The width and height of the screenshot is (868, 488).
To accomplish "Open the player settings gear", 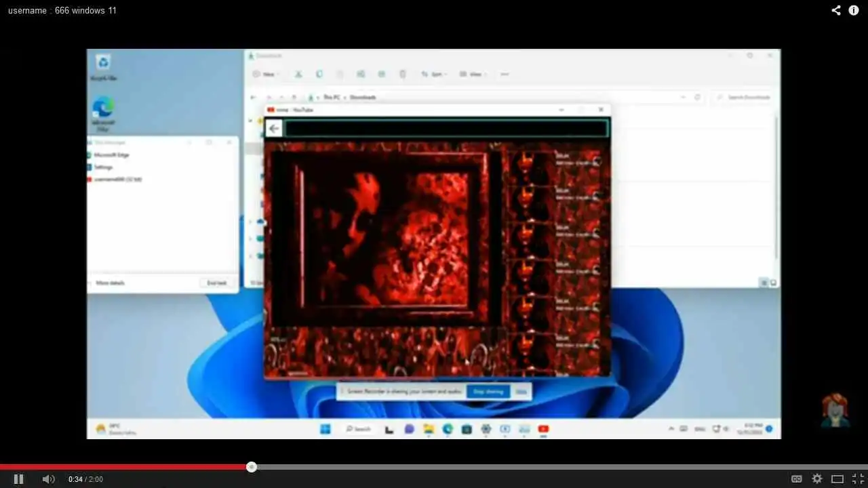I will click(817, 479).
